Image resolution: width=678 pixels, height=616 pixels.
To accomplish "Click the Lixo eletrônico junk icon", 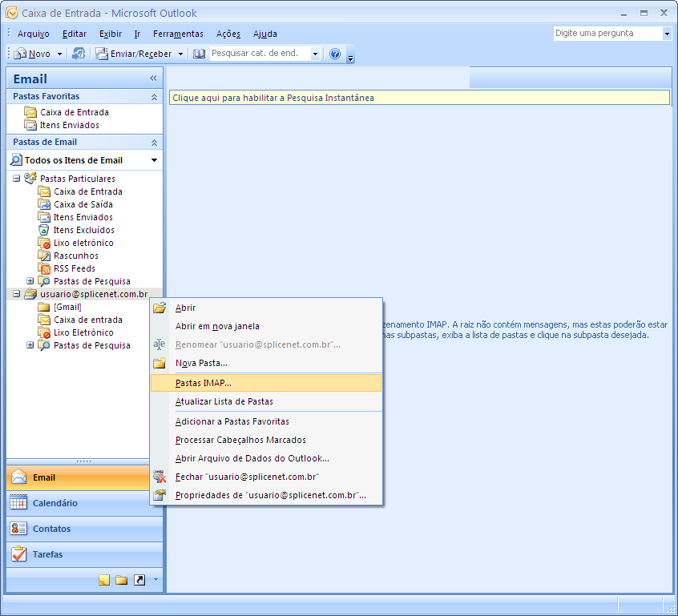I will [43, 243].
